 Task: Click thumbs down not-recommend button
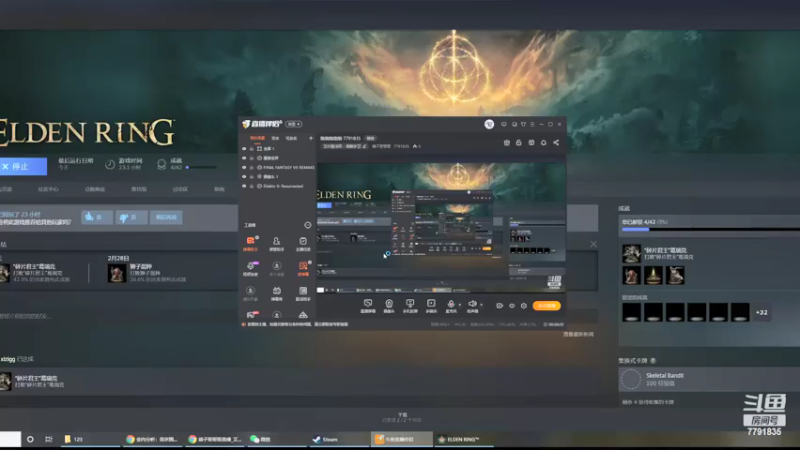[131, 217]
